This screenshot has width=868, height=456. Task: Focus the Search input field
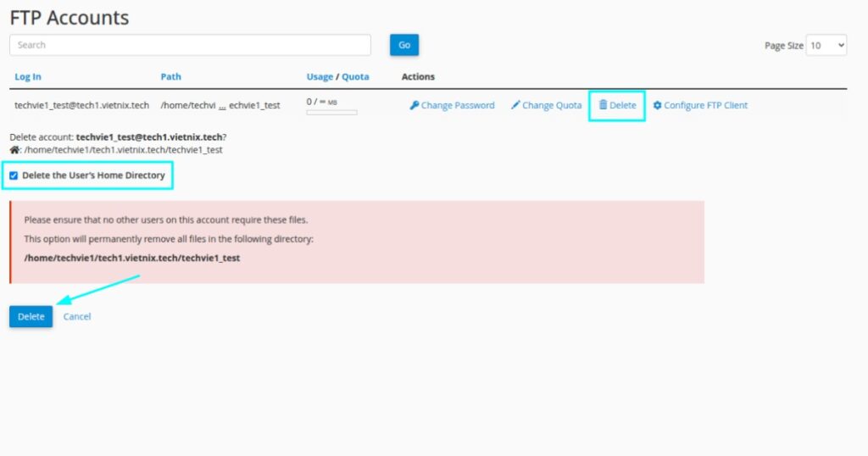click(190, 45)
